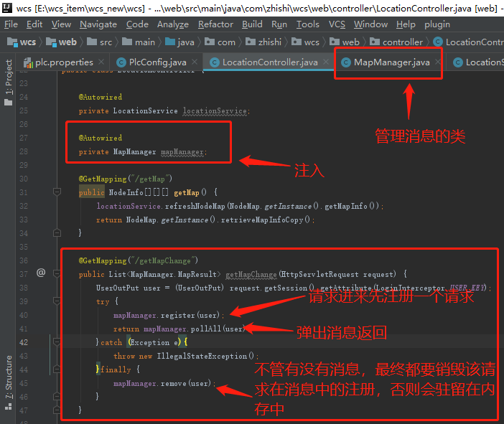Click the LocationController class breadcrumb

point(468,42)
